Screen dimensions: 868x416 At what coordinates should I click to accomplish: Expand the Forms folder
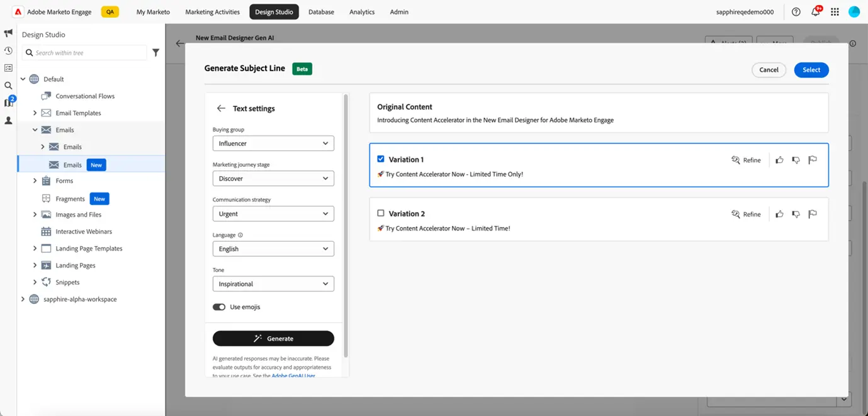point(35,181)
